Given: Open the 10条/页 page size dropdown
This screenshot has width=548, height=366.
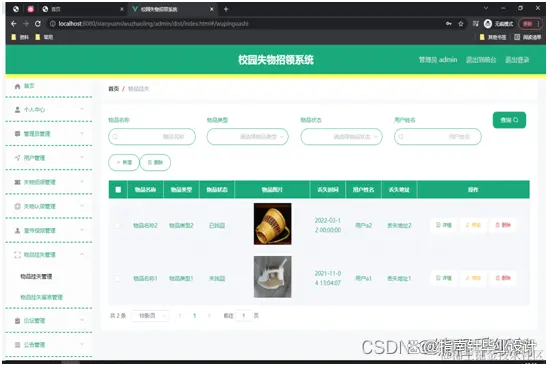Looking at the screenshot, I should (150, 316).
